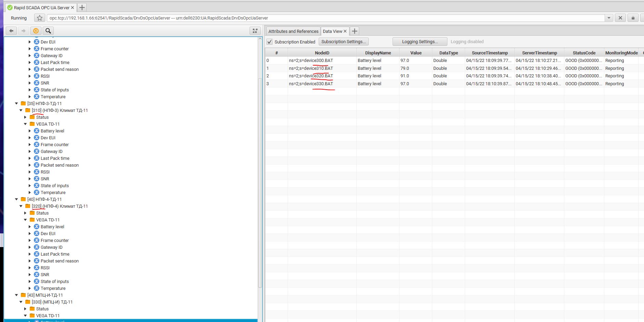Click the SNR node icon under device [320]
The width and height of the screenshot is (644, 322).
click(x=37, y=274)
